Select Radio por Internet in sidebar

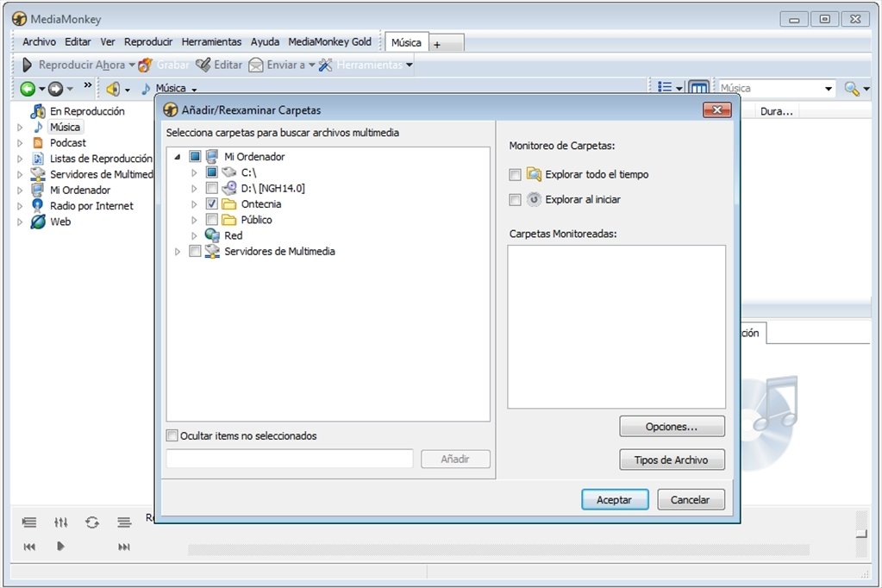tap(91, 206)
